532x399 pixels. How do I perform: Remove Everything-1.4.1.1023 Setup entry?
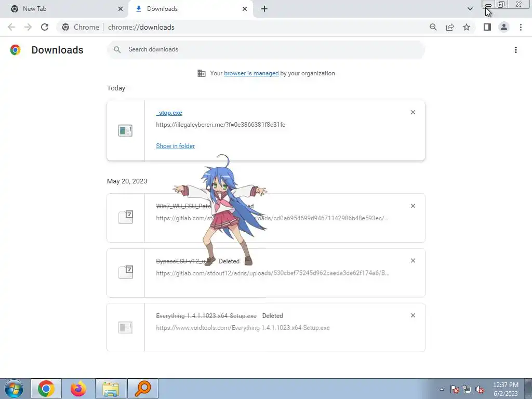click(x=413, y=315)
